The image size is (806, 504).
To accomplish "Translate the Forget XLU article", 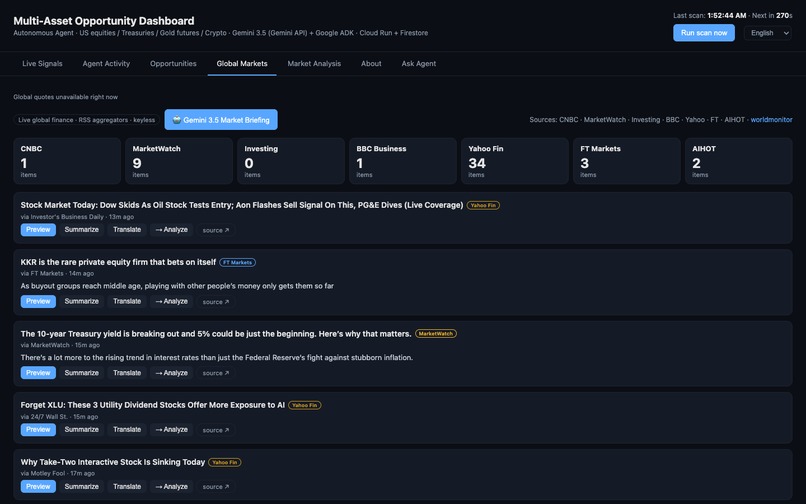I will click(127, 429).
